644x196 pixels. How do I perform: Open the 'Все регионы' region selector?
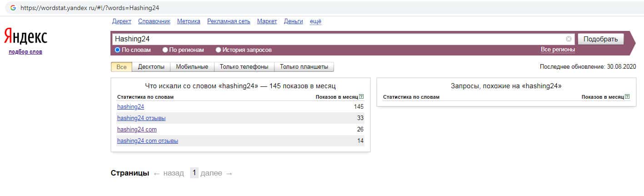[x=558, y=50]
